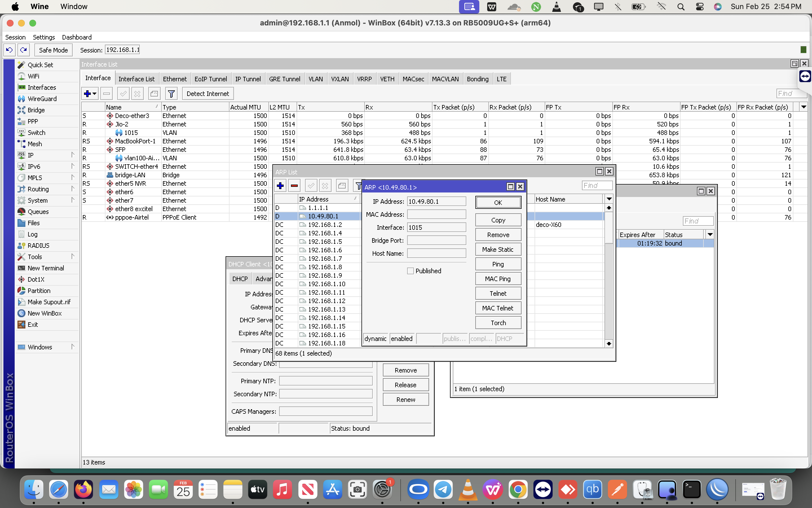Click Exit in the sidebar
The width and height of the screenshot is (812, 508).
tap(32, 325)
